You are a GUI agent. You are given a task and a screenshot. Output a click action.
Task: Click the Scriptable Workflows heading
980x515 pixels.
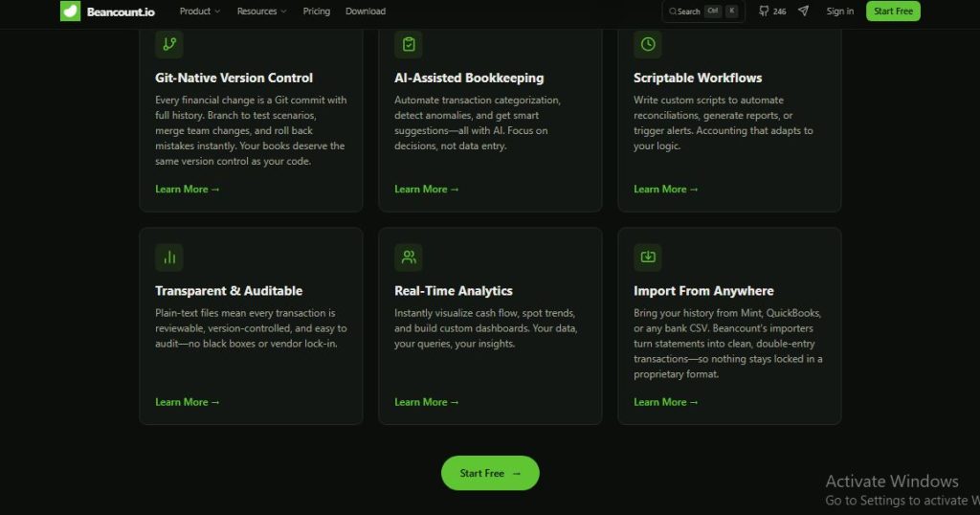pyautogui.click(x=698, y=78)
